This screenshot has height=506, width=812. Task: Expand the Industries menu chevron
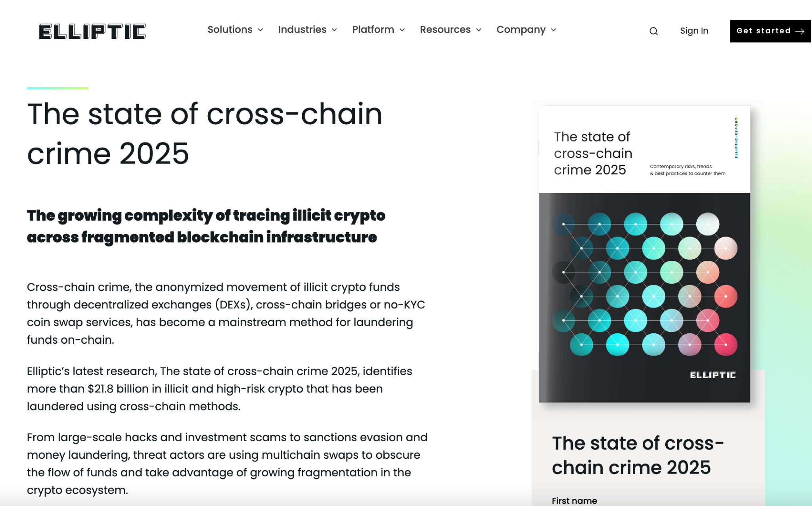click(x=334, y=30)
